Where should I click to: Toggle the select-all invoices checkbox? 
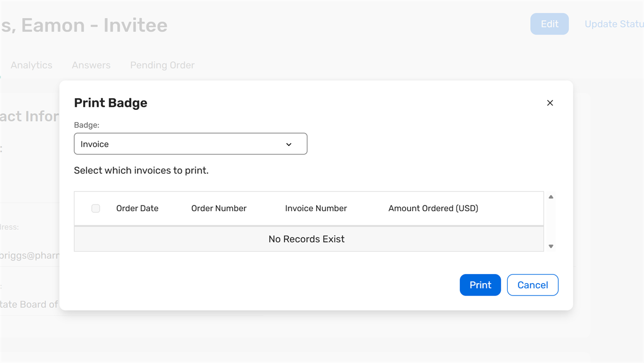pyautogui.click(x=96, y=208)
